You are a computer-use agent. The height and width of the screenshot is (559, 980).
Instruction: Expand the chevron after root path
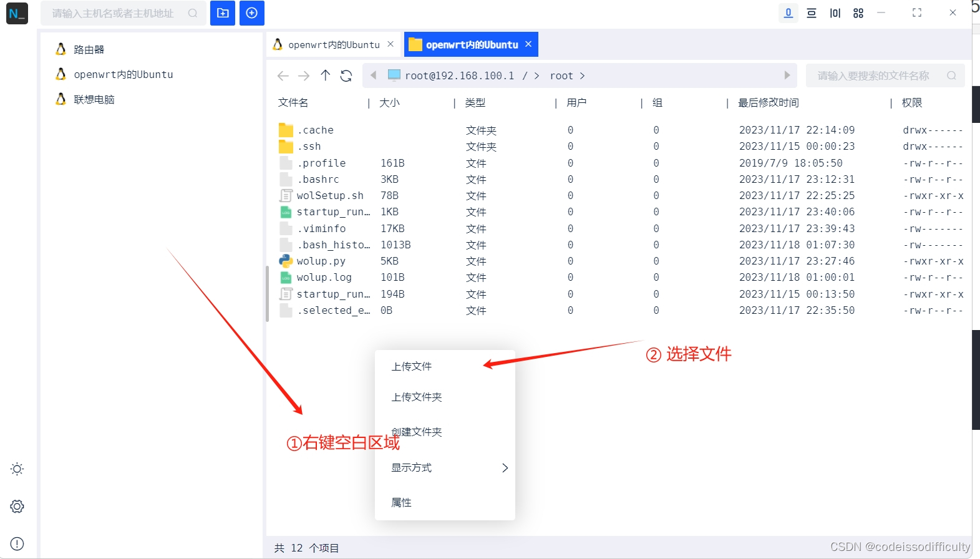583,75
